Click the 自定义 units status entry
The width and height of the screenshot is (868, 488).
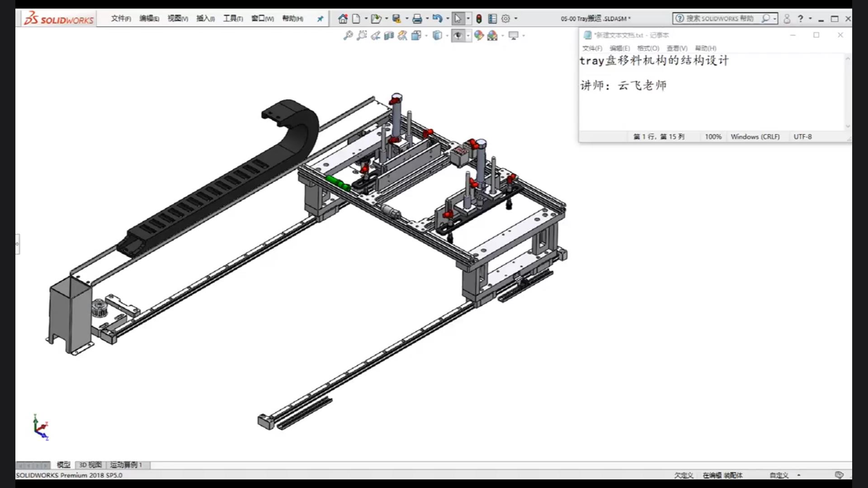(779, 475)
